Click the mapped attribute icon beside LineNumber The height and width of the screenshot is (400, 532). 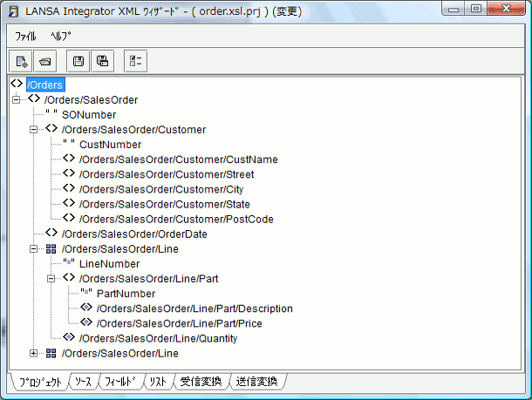pyautogui.click(x=69, y=261)
